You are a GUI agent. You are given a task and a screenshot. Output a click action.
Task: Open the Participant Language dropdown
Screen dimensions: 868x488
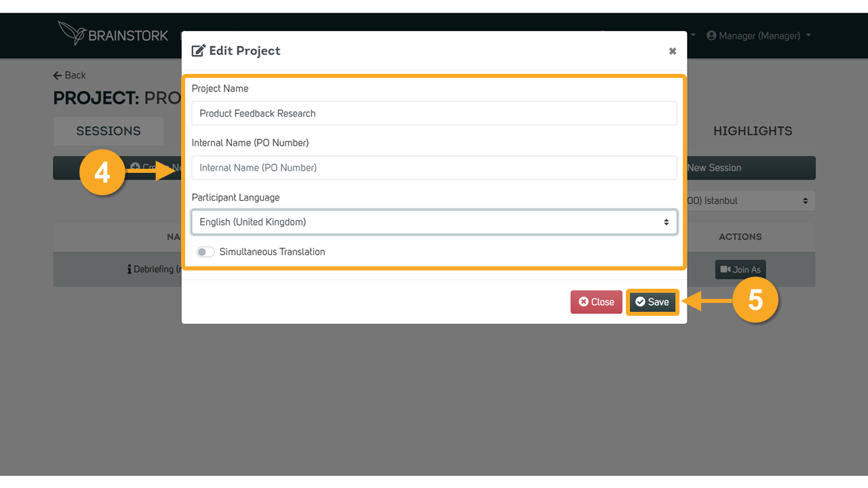(x=434, y=222)
